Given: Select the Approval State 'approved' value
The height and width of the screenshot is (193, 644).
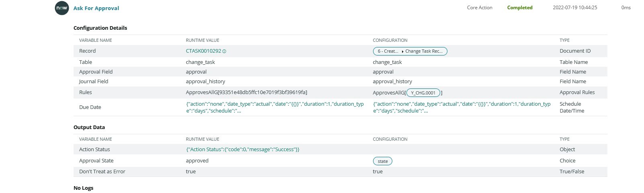Looking at the screenshot, I should tap(197, 160).
